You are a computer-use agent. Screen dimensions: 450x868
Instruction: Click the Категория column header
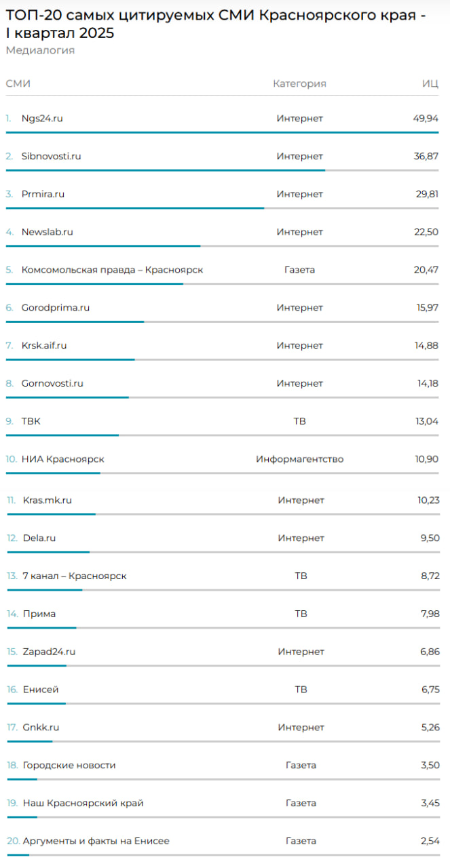[299, 84]
